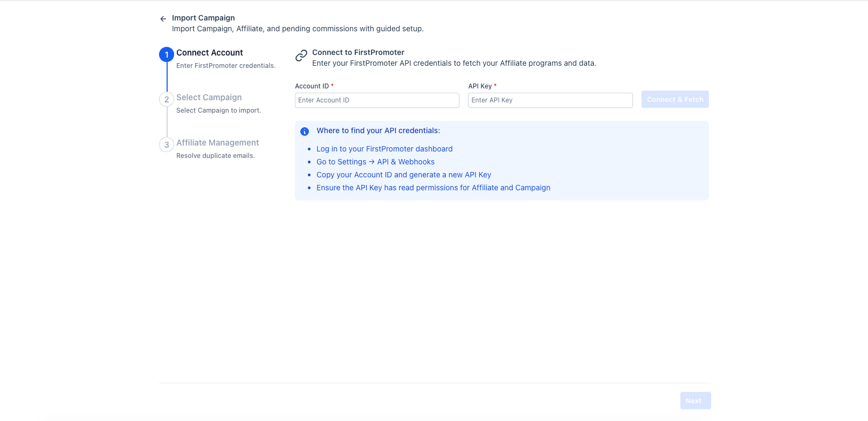The width and height of the screenshot is (868, 421).
Task: Click the blue info icon in credentials box
Action: 305,132
